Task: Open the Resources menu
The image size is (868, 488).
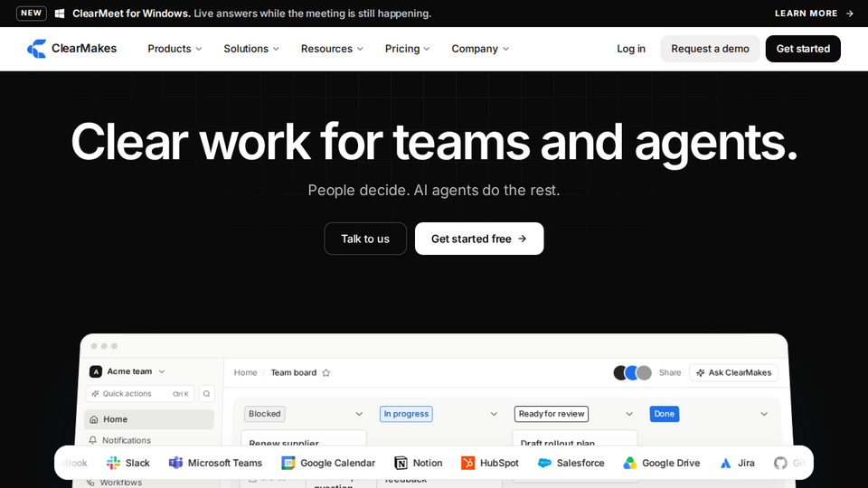Action: [x=332, y=49]
